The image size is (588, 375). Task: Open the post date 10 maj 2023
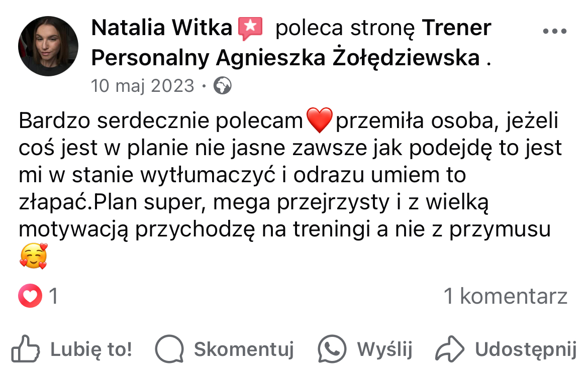pos(142,86)
